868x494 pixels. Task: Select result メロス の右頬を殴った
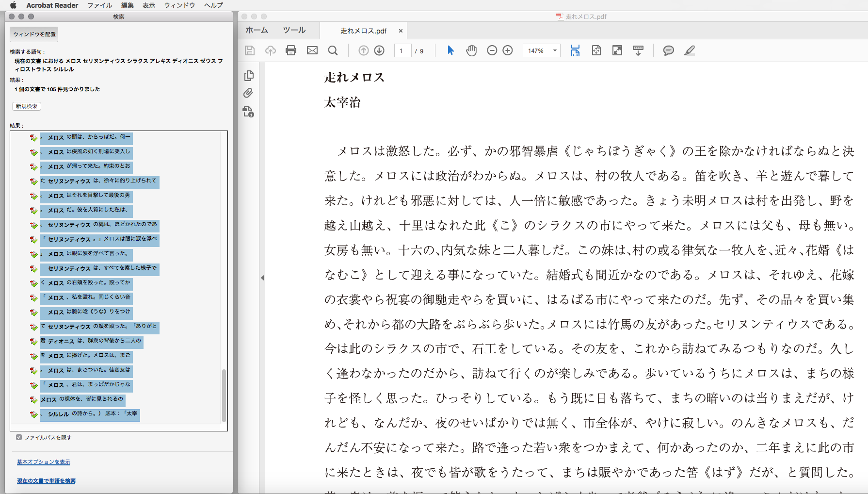86,283
